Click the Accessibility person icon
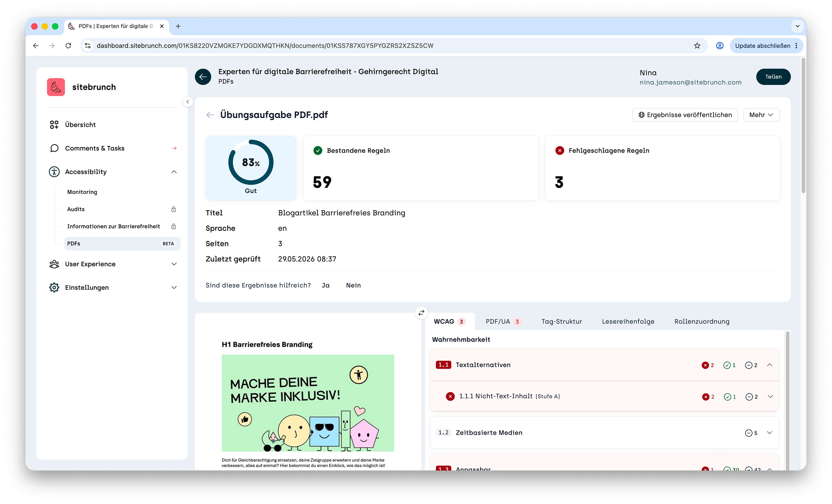 click(54, 172)
